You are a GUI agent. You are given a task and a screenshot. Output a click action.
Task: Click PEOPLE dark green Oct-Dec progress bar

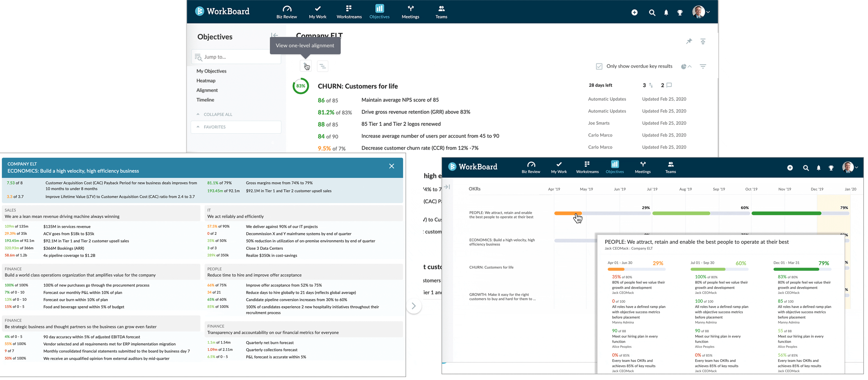pos(786,214)
